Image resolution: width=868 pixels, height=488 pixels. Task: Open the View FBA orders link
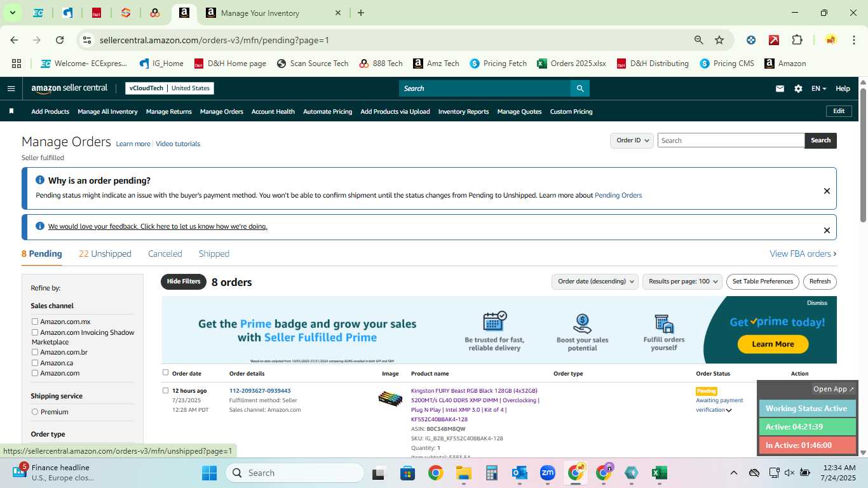pos(803,254)
